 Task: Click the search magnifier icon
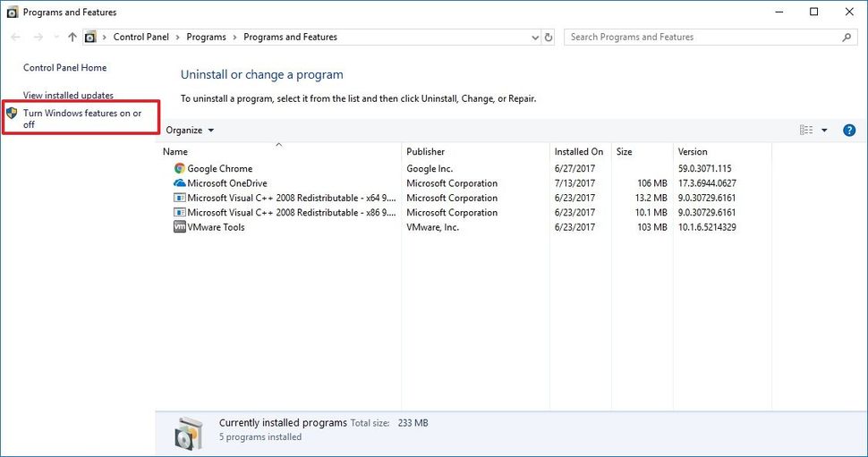847,38
